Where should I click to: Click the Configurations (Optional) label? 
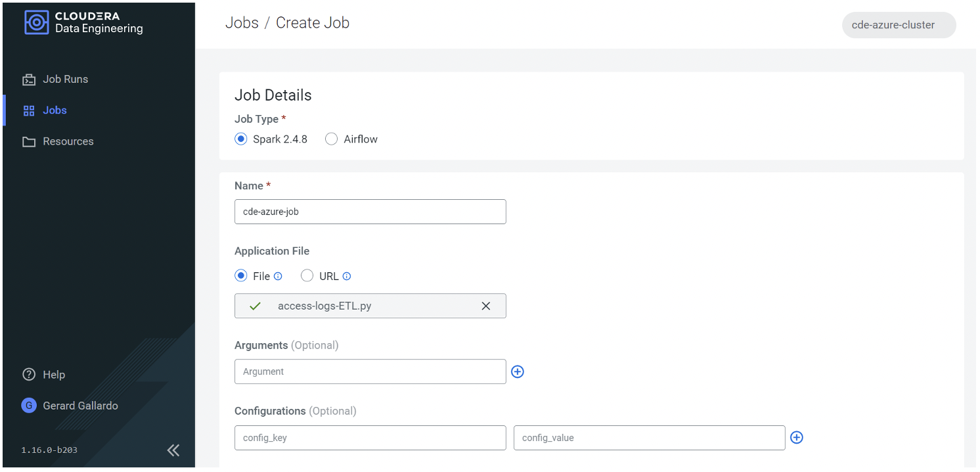point(296,411)
